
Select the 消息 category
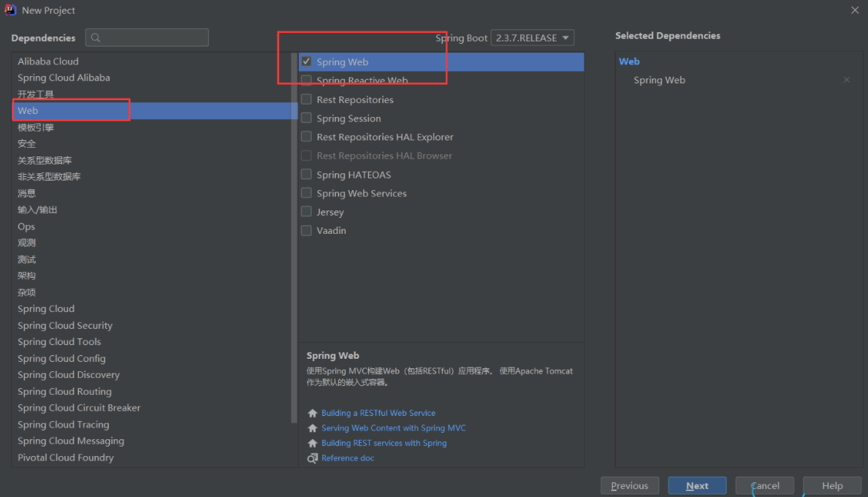tap(151, 193)
